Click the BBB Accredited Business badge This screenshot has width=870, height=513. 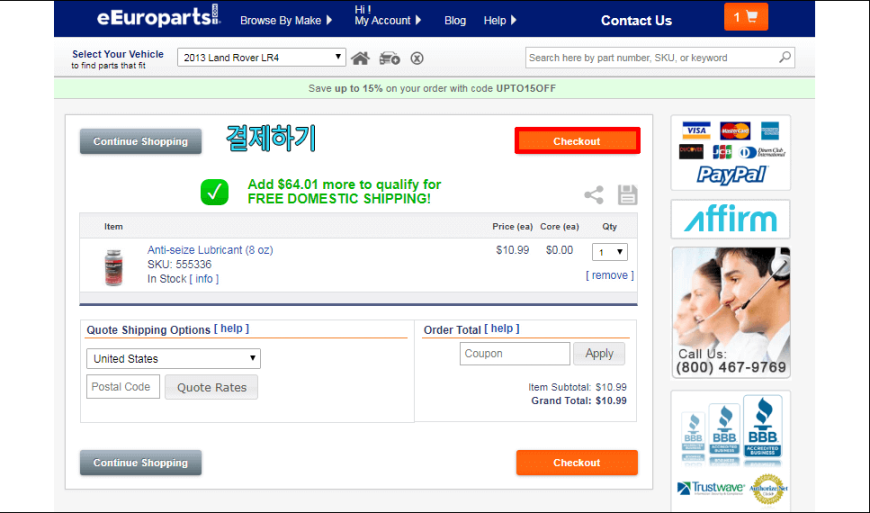pos(762,426)
